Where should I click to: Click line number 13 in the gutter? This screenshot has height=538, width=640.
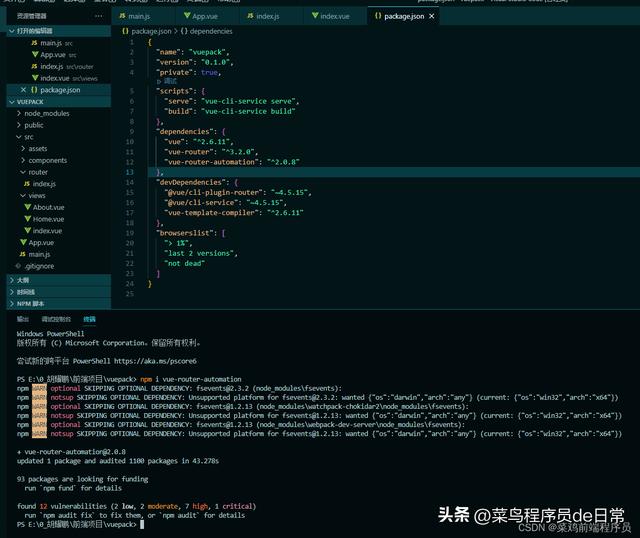(x=130, y=172)
